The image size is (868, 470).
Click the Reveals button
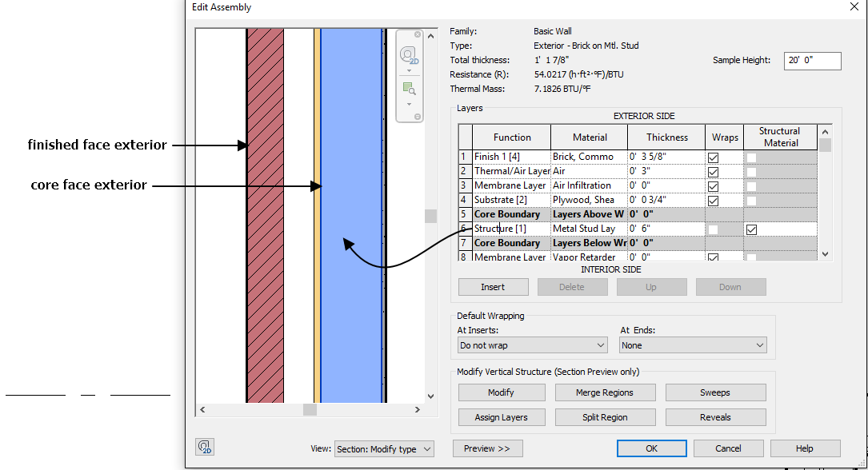715,417
